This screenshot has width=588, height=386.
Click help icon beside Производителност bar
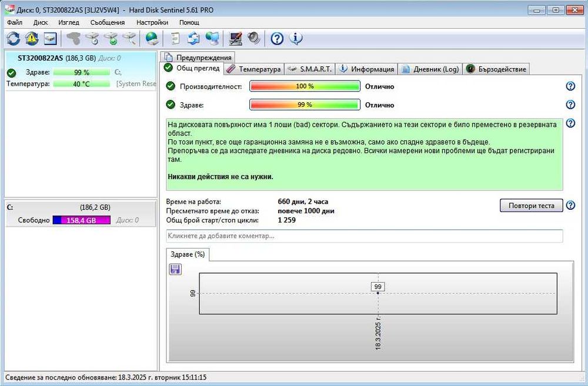click(570, 86)
